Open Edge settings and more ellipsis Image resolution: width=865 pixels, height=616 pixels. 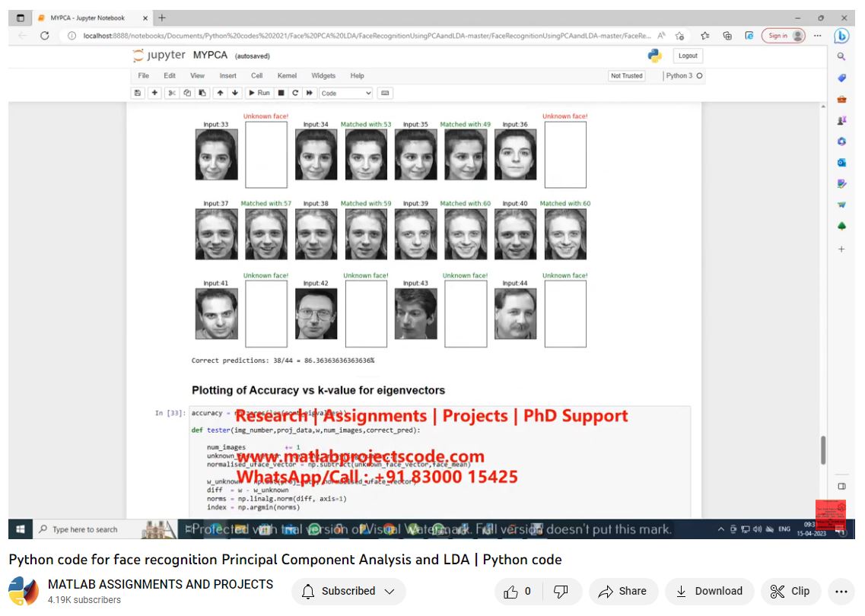point(818,36)
